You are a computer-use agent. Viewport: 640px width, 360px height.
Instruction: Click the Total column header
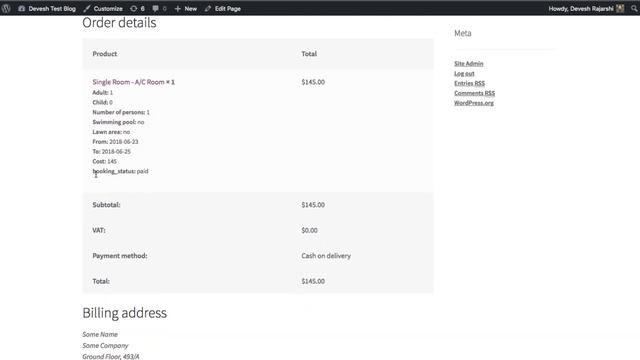[x=309, y=54]
